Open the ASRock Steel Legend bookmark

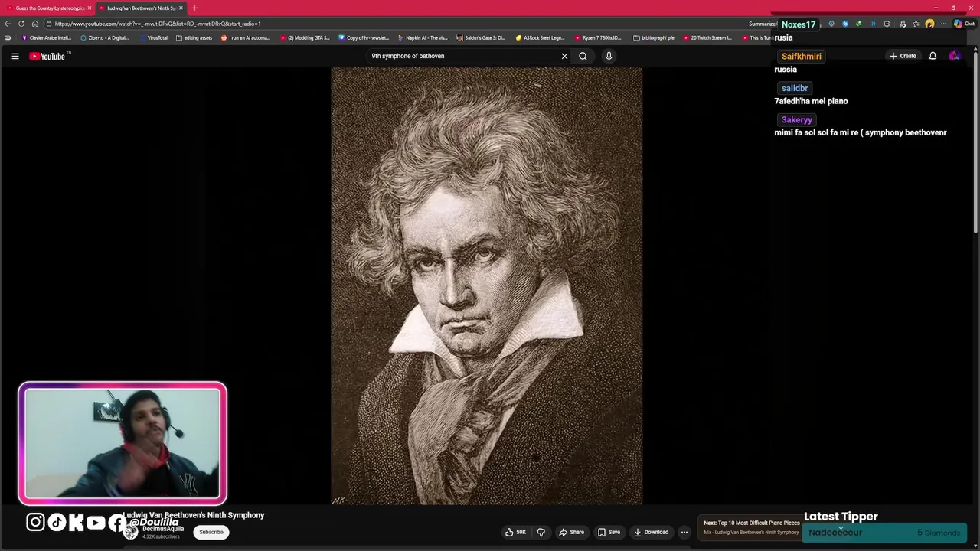click(x=540, y=37)
